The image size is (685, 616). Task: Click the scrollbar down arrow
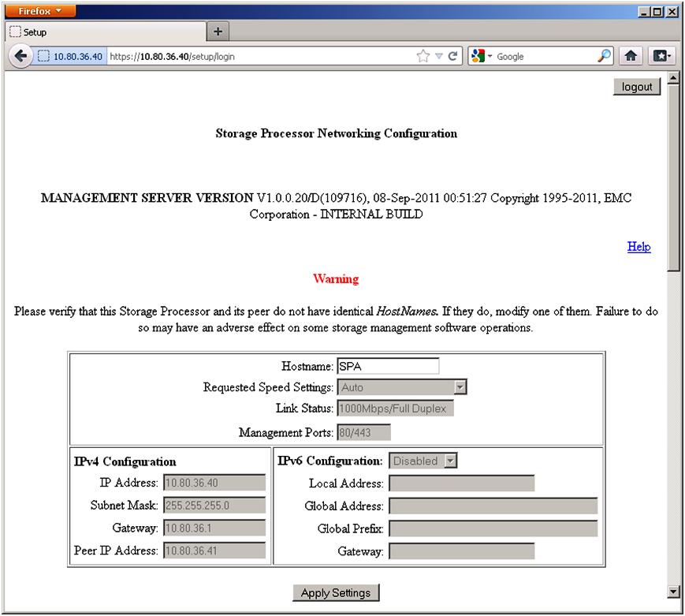pos(673,591)
